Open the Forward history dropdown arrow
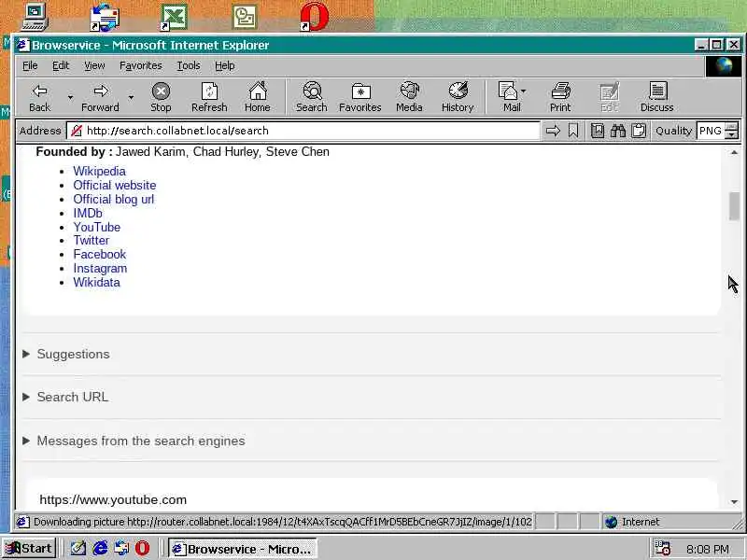 point(131,98)
